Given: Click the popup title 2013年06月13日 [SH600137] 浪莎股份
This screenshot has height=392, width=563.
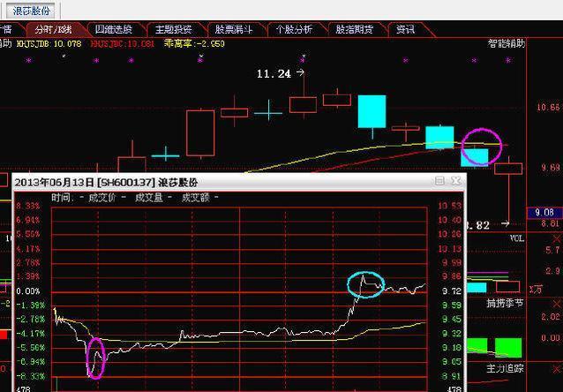Looking at the screenshot, I should coord(106,183).
